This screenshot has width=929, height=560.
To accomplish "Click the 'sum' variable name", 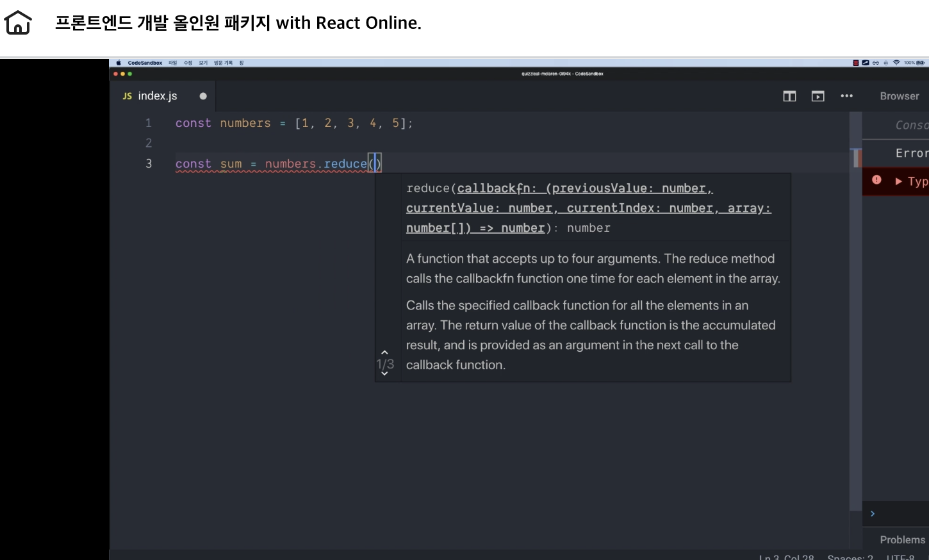I will tap(231, 163).
